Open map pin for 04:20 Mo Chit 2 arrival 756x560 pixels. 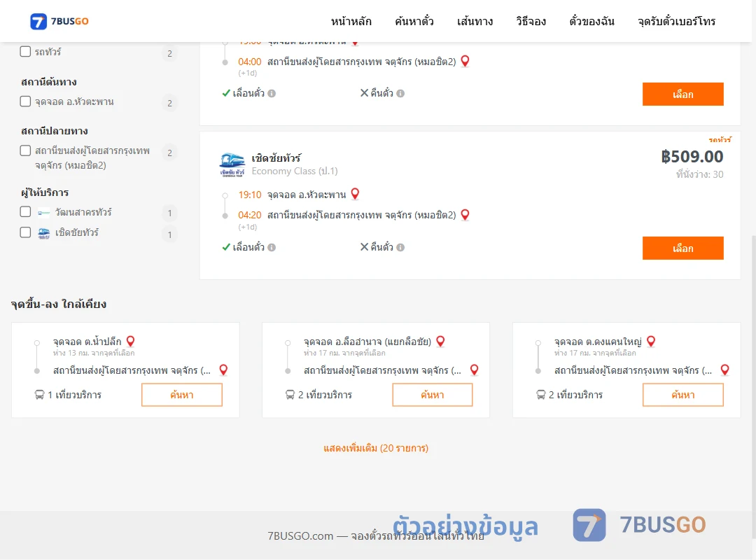click(465, 215)
